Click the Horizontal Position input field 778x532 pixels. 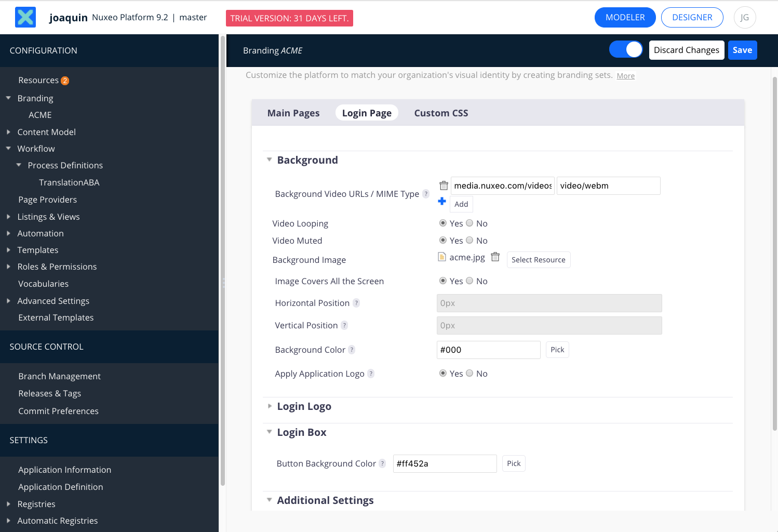click(549, 303)
